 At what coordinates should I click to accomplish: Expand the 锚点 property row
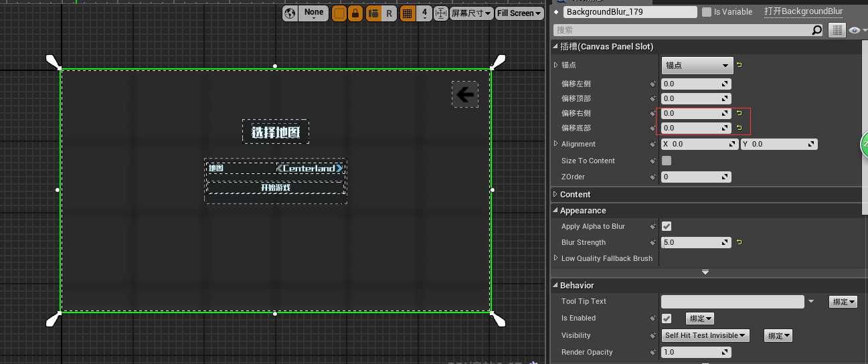(x=556, y=65)
